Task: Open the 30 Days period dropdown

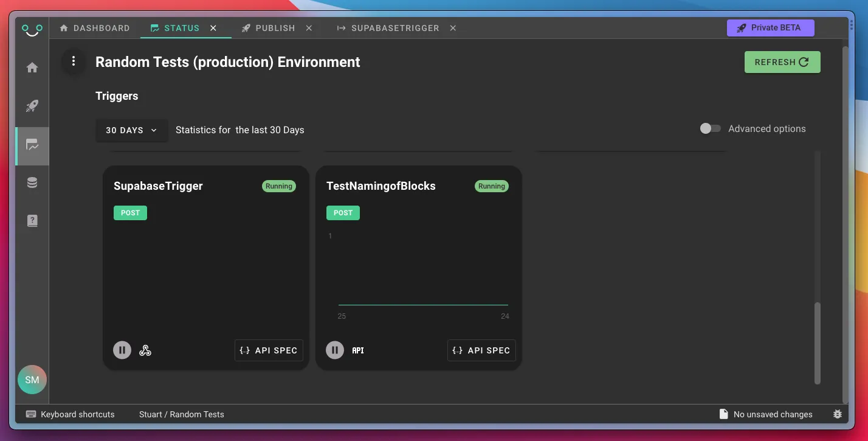Action: (x=131, y=130)
